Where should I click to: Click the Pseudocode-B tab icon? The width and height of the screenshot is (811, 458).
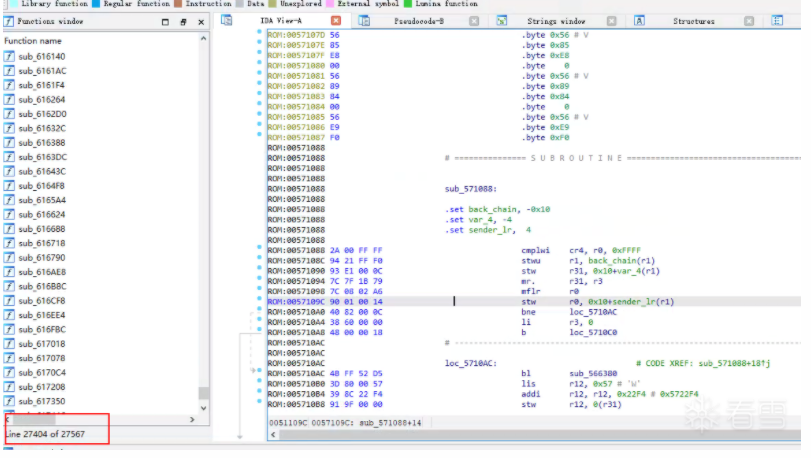(x=364, y=21)
